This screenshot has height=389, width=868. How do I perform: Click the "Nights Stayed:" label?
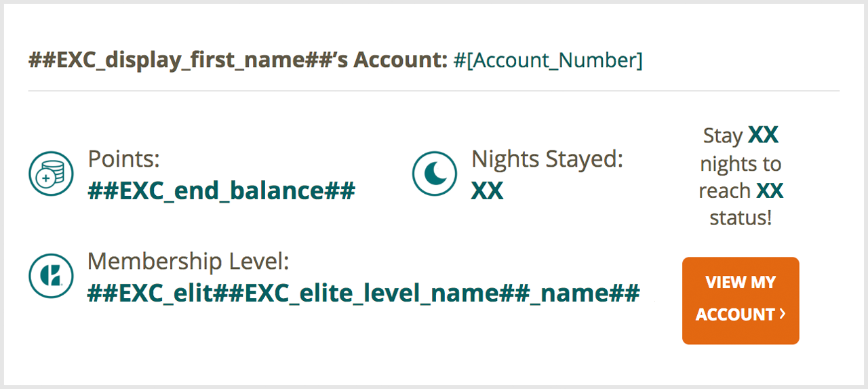coord(547,159)
